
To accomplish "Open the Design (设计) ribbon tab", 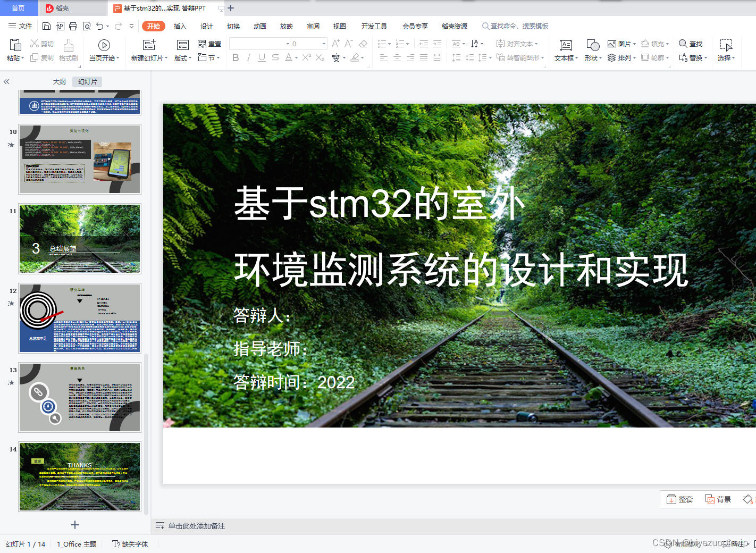I will coord(207,26).
